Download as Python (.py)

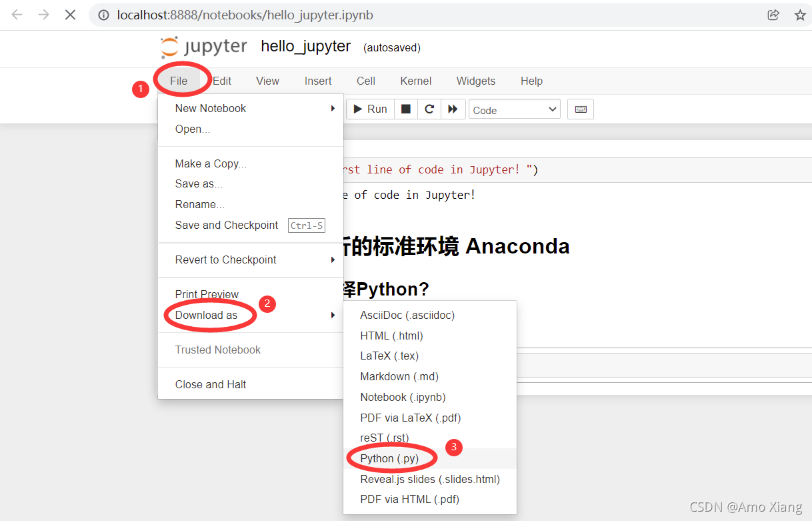[430, 458]
